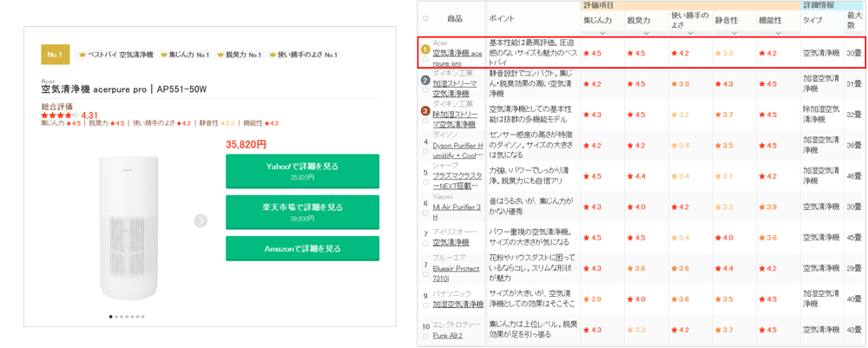Sort by 使い勝手のよさ using its column arrow

coord(690,33)
